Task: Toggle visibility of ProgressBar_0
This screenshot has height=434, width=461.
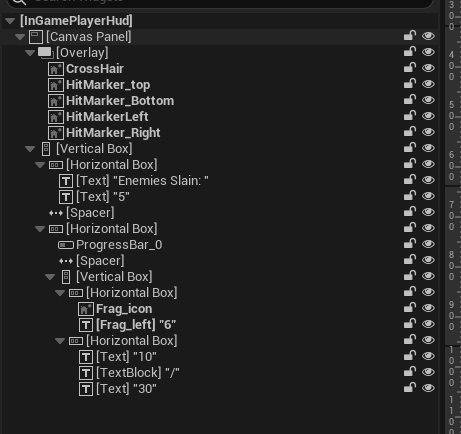Action: click(428, 244)
